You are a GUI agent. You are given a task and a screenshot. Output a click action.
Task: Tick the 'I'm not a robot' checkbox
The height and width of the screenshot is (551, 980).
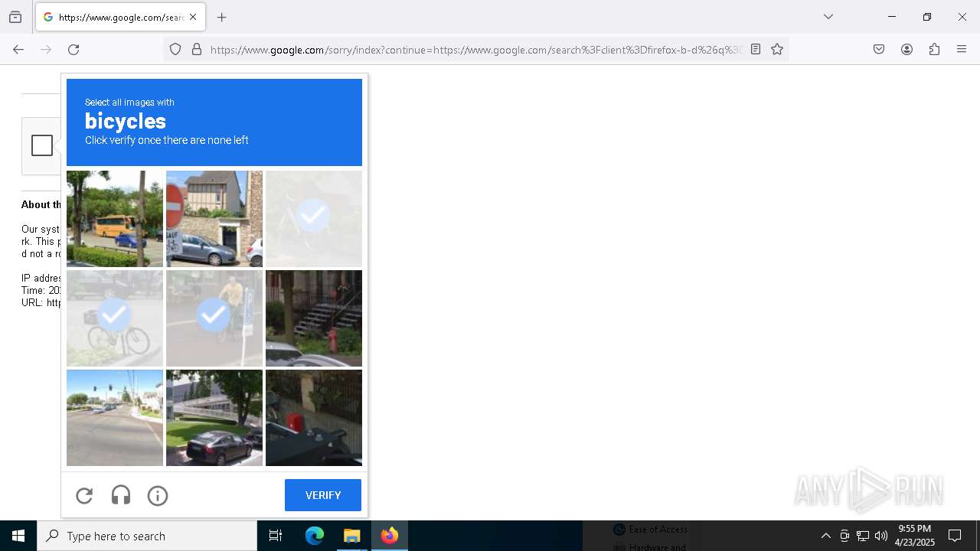point(42,145)
